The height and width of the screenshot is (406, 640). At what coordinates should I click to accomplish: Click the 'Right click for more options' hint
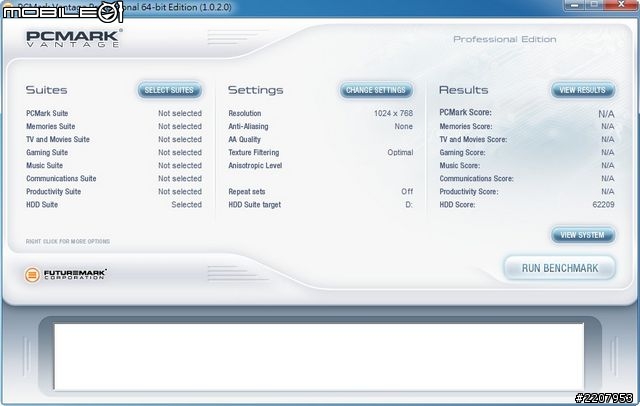pyautogui.click(x=68, y=242)
